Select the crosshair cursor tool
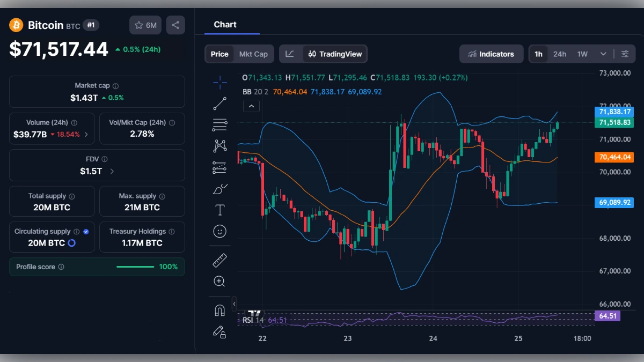This screenshot has width=644, height=362. tap(220, 82)
